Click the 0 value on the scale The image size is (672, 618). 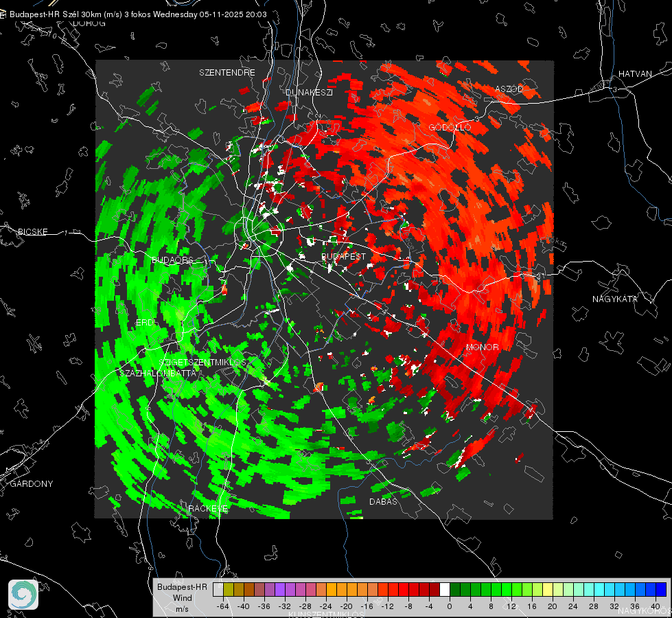pos(449,606)
